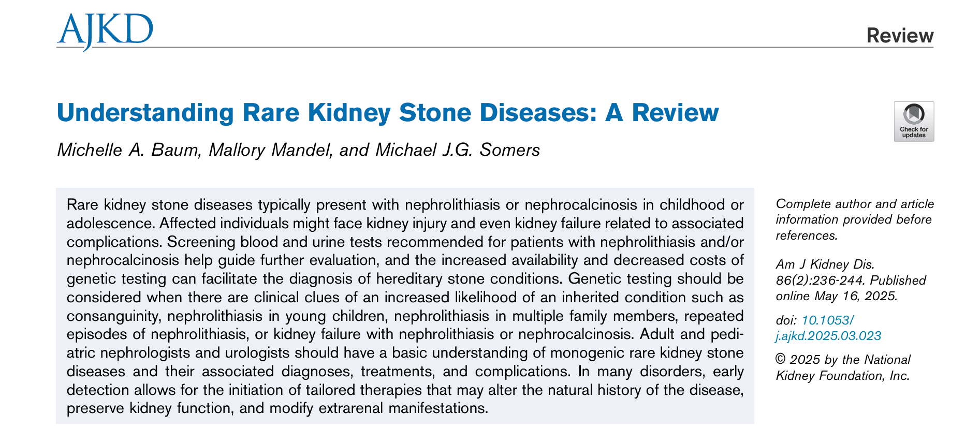Click the Check for updates badge
This screenshot has width=980, height=442.
pos(914,122)
